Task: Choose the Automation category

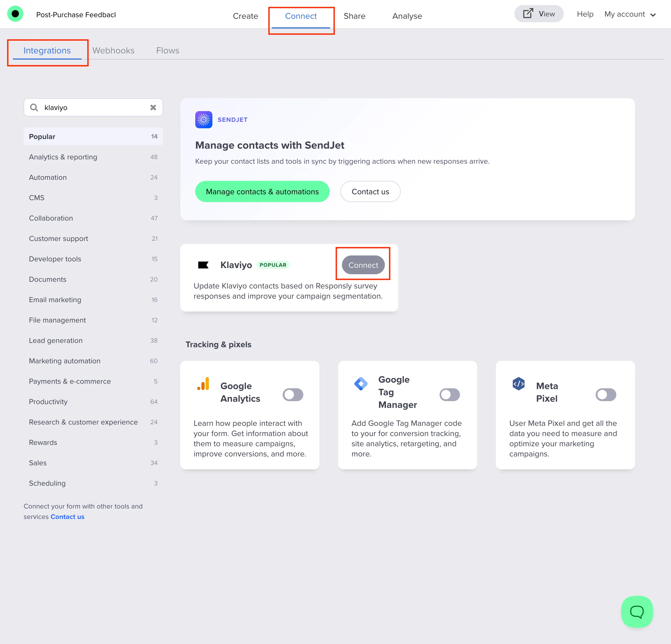Action: (x=93, y=177)
